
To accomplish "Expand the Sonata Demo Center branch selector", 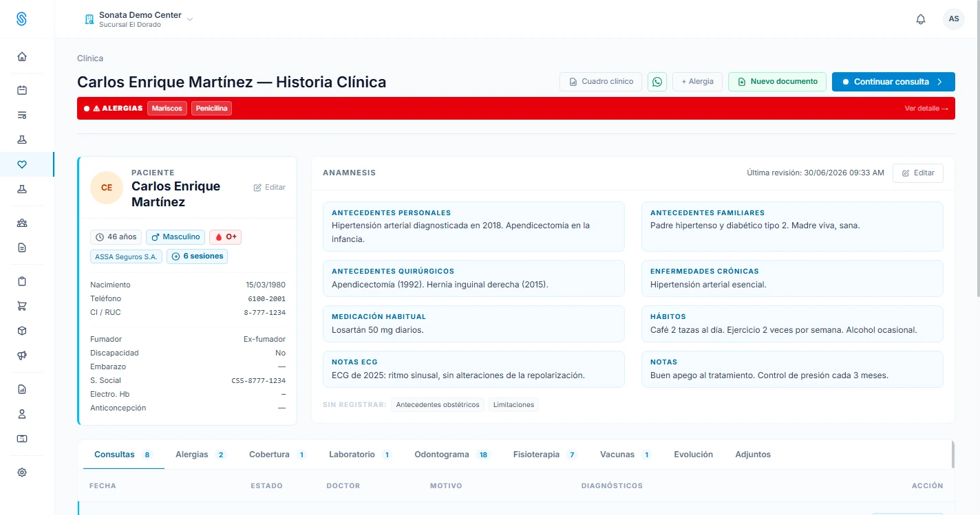I will 139,19.
